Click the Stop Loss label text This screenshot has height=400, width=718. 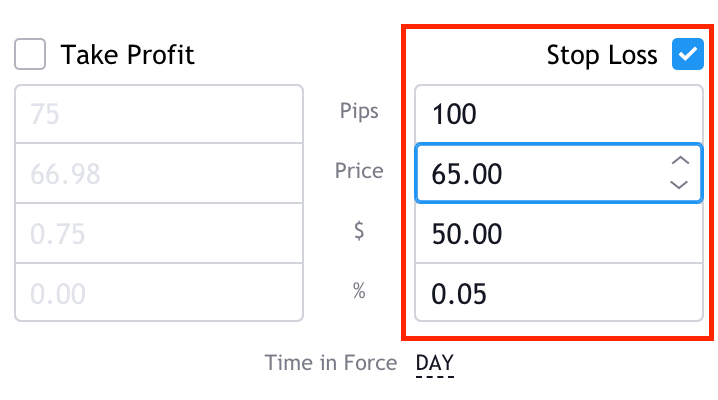(x=601, y=55)
